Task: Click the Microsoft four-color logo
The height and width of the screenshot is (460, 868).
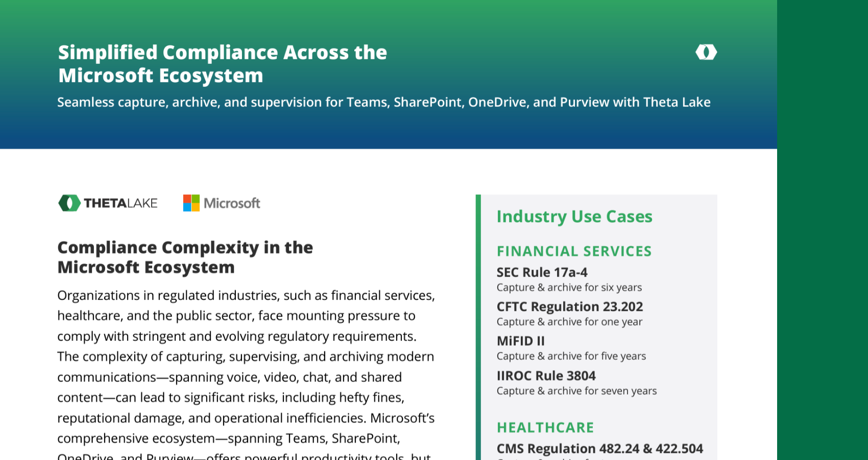Action: (x=191, y=203)
